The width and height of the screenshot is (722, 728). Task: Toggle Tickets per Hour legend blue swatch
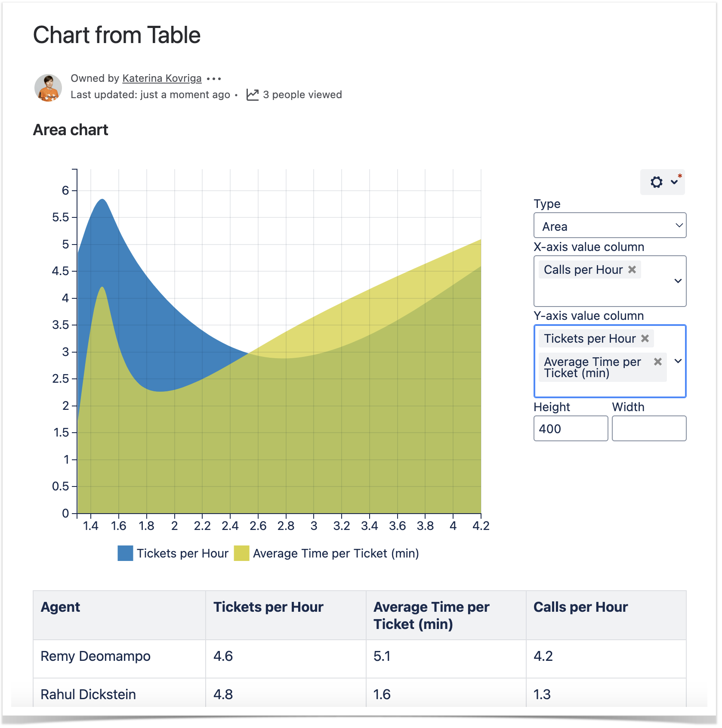pos(125,553)
